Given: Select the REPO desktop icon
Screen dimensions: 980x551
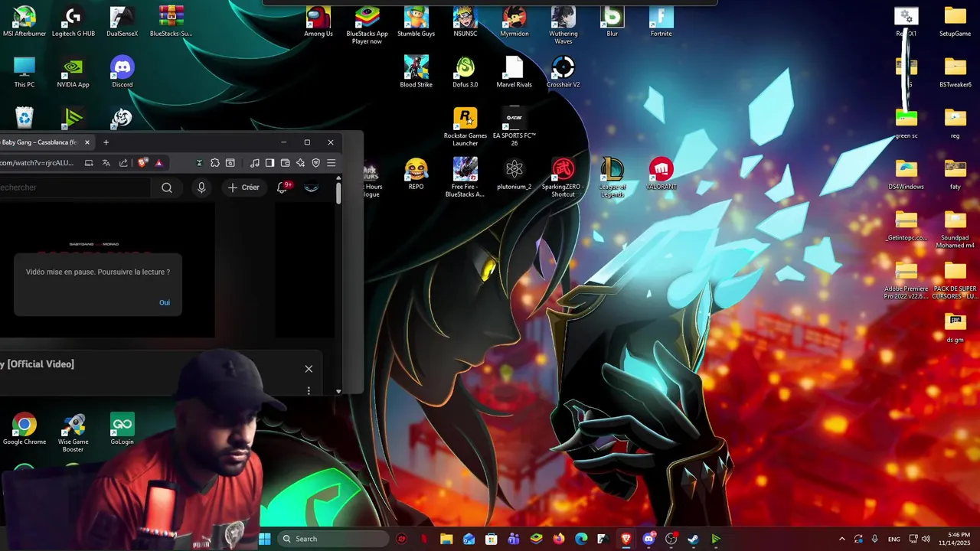Looking at the screenshot, I should [x=416, y=174].
